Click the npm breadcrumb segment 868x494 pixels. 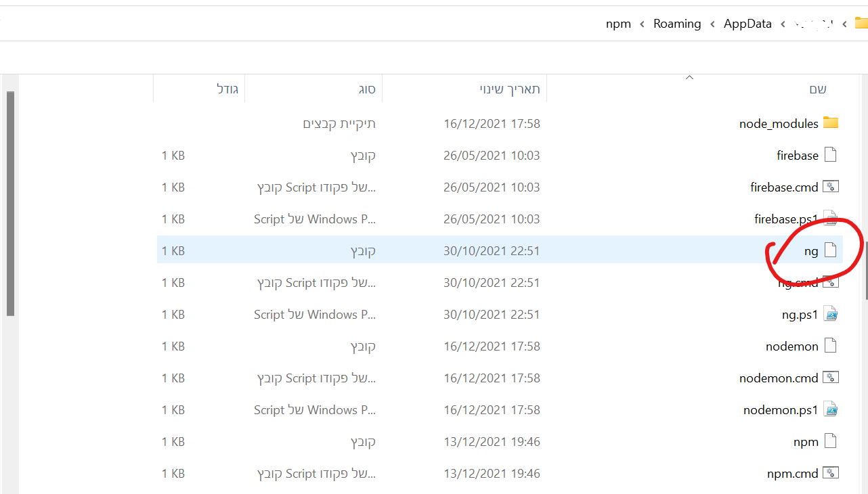pyautogui.click(x=618, y=24)
